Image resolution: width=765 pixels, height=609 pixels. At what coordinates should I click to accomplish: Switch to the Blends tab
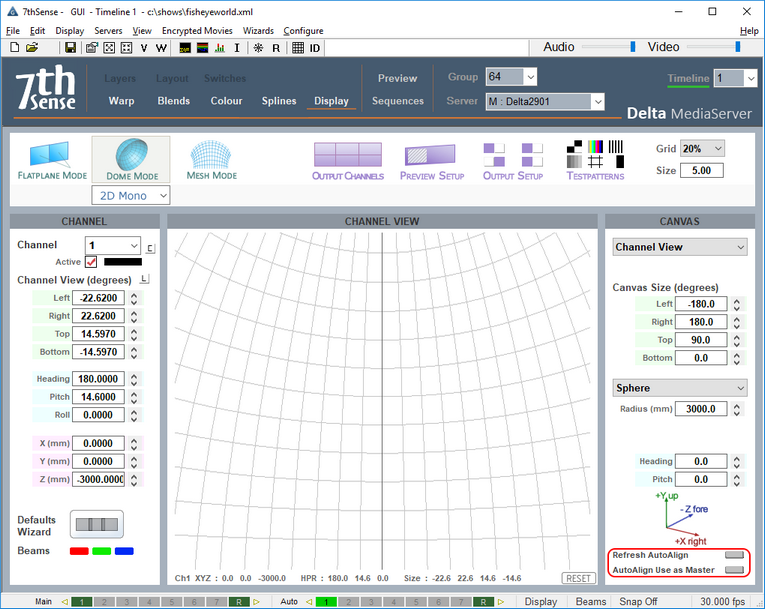pyautogui.click(x=173, y=101)
